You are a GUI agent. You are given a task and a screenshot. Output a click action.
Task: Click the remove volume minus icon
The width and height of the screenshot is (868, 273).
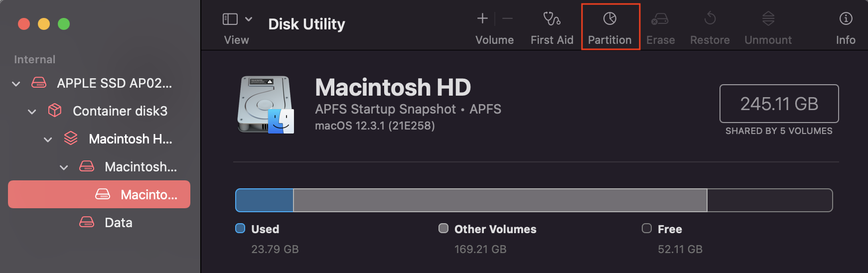pos(507,19)
